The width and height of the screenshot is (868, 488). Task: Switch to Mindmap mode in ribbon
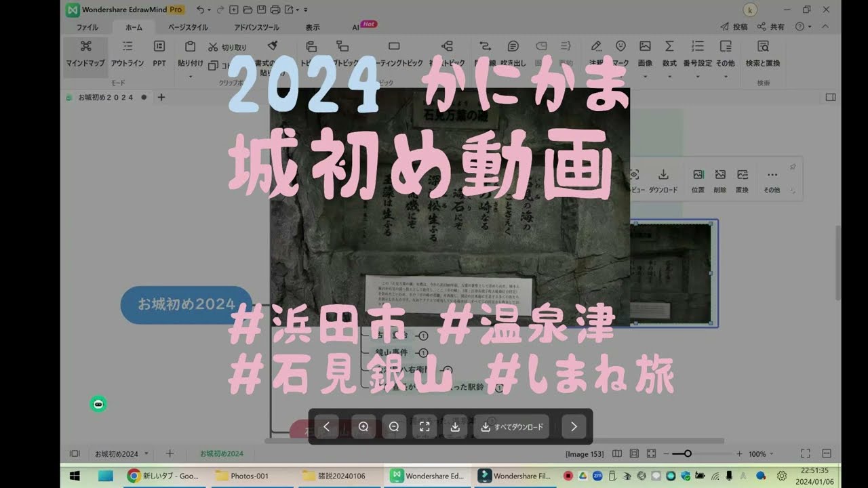pyautogui.click(x=85, y=54)
